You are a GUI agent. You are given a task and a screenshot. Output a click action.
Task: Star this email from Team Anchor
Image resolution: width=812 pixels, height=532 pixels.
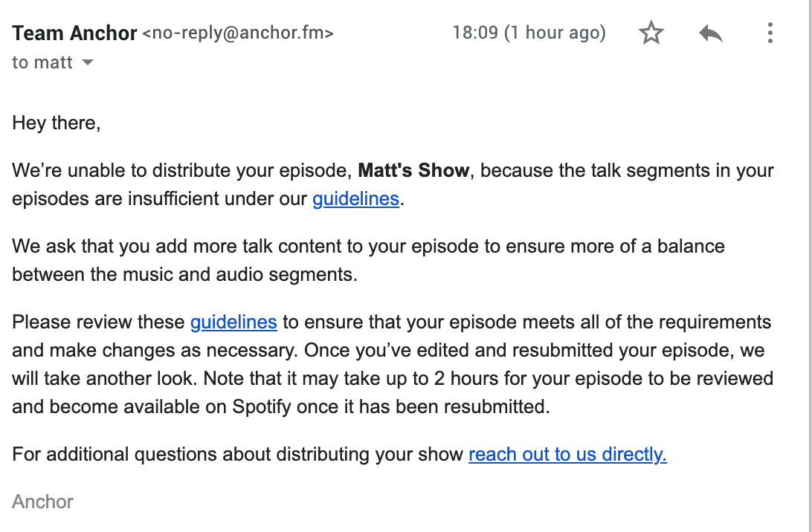(x=651, y=33)
